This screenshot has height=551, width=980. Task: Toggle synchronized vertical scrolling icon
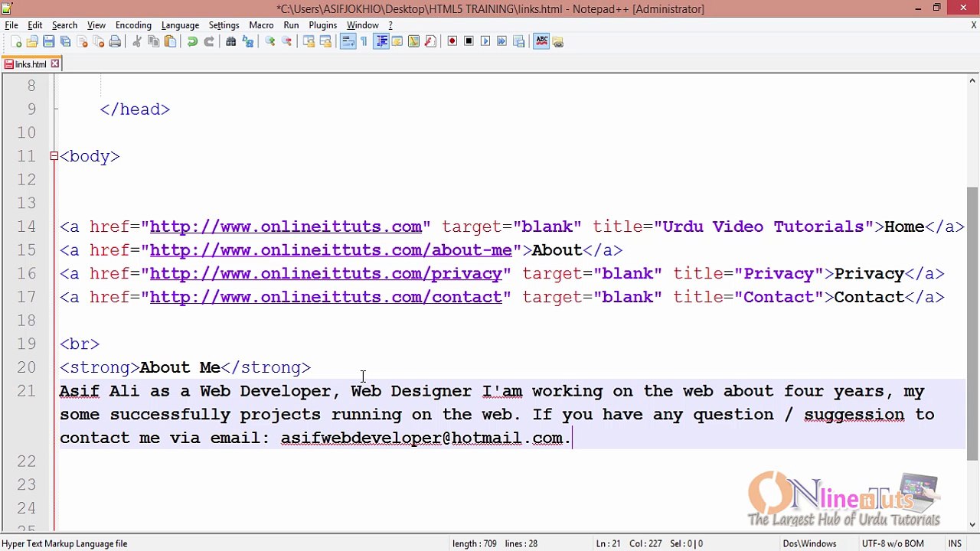click(x=309, y=41)
